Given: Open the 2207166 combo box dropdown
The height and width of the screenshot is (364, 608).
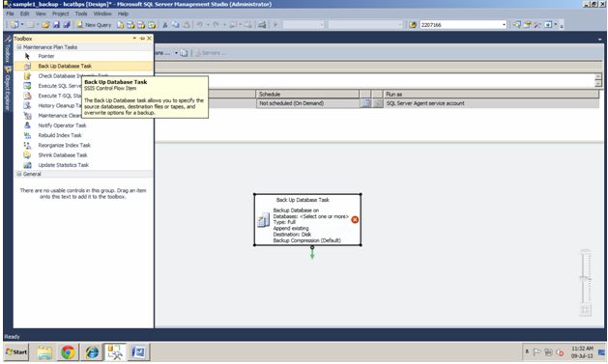Looking at the screenshot, I should click(504, 25).
